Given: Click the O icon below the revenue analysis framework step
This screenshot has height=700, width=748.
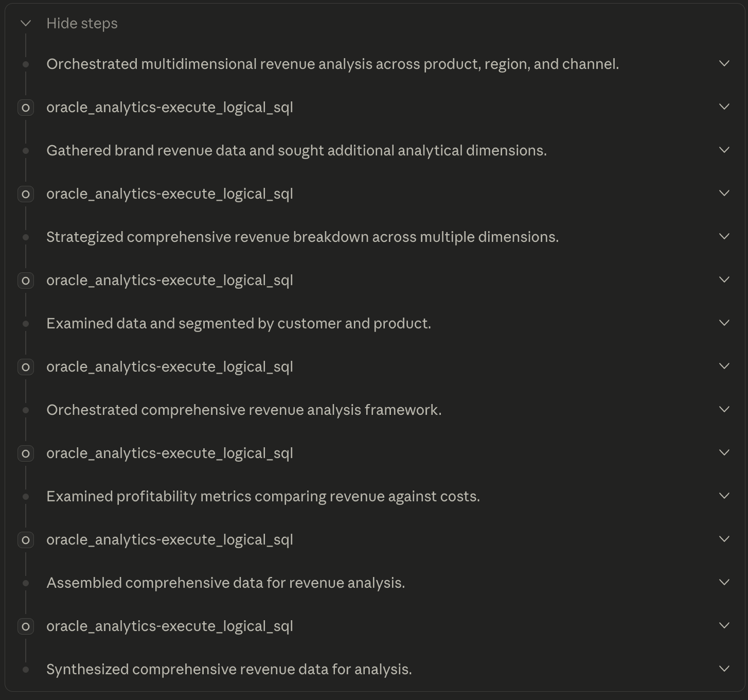Looking at the screenshot, I should [25, 453].
